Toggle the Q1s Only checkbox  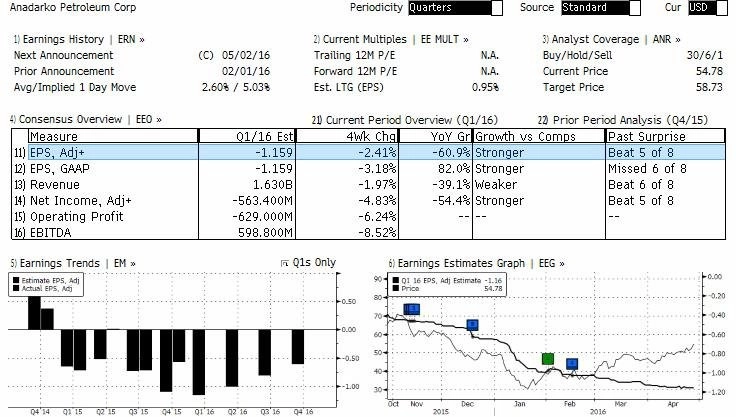coord(284,263)
